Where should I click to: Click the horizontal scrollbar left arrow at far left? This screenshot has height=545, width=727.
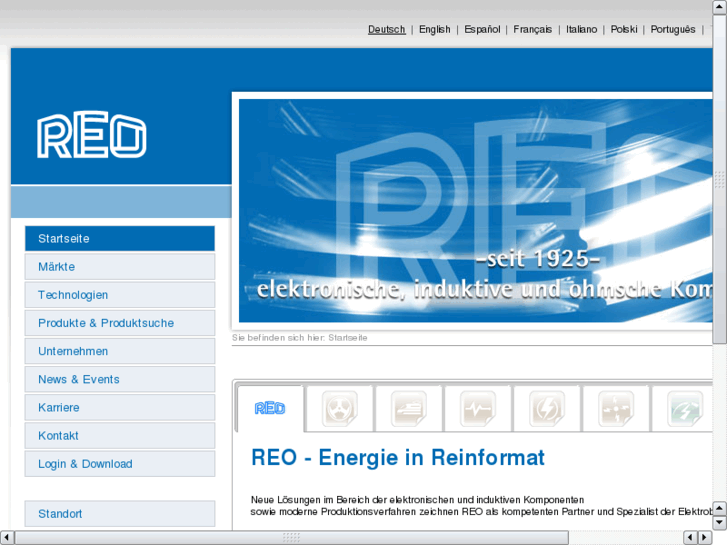click(6, 538)
